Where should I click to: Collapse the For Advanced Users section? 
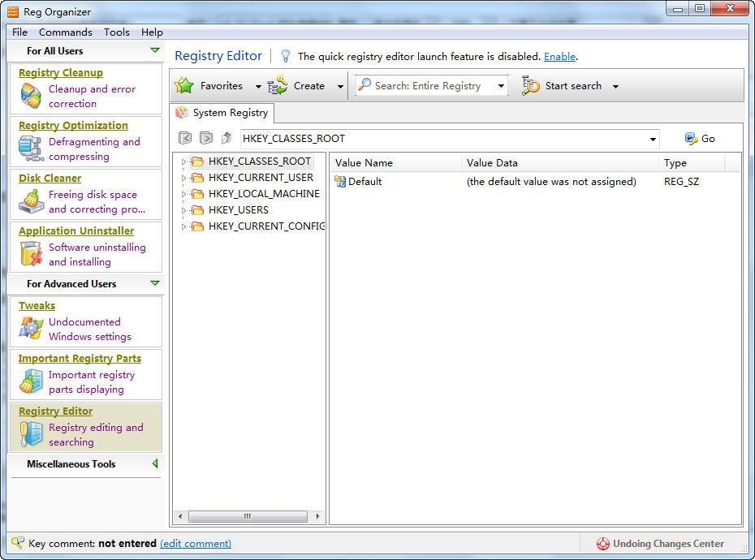tap(154, 283)
